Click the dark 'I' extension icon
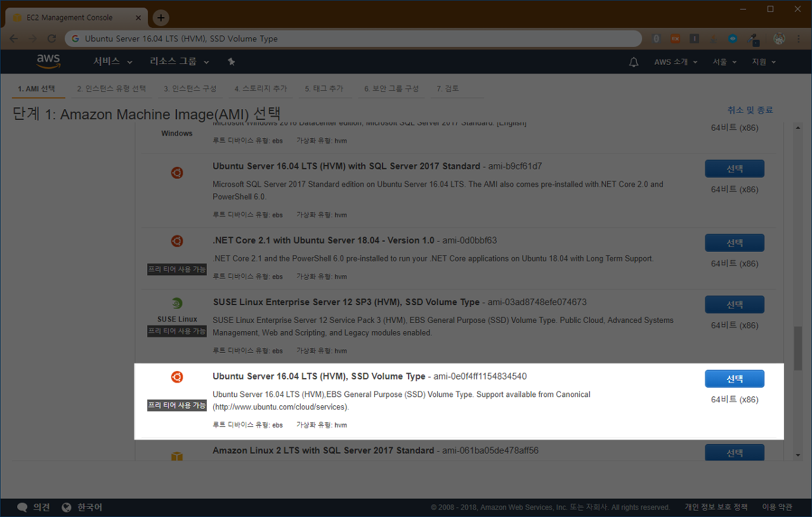812x517 pixels. pyautogui.click(x=695, y=39)
